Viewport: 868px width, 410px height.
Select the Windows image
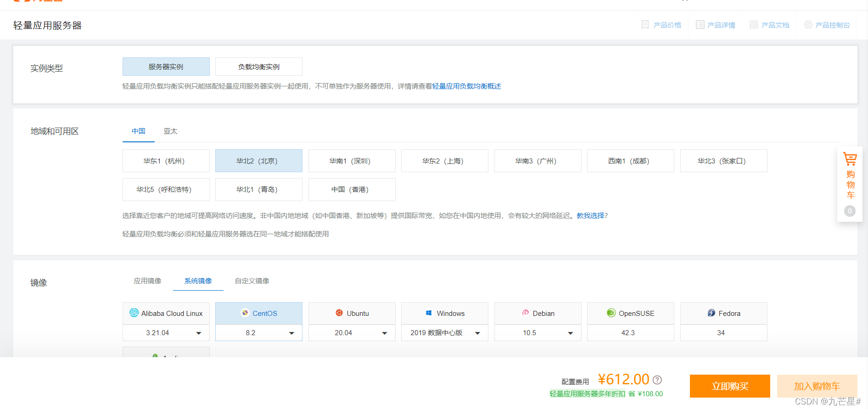(x=445, y=313)
